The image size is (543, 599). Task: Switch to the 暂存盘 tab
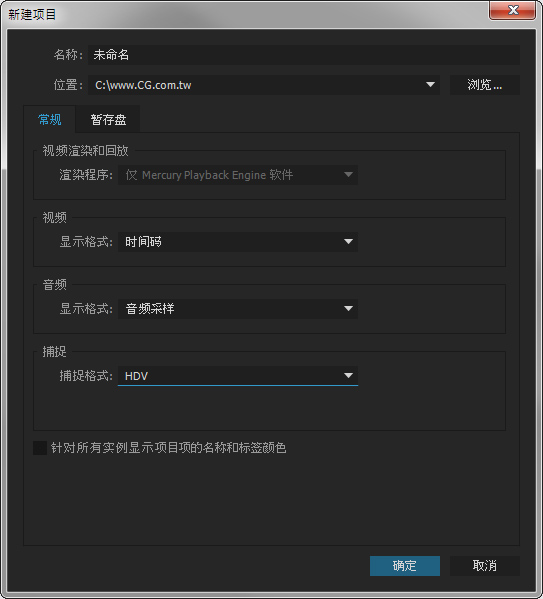pyautogui.click(x=108, y=120)
